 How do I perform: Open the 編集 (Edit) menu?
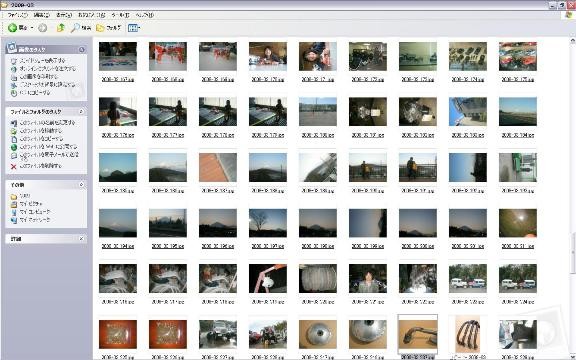point(42,15)
